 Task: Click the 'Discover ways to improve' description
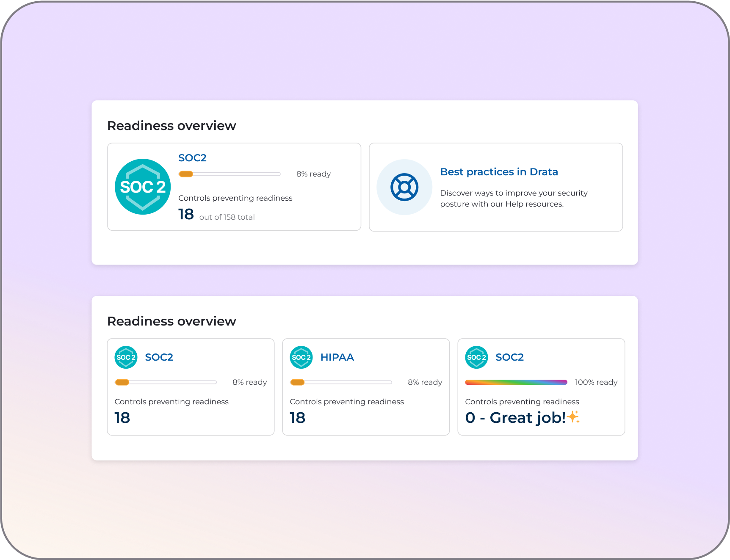point(513,199)
